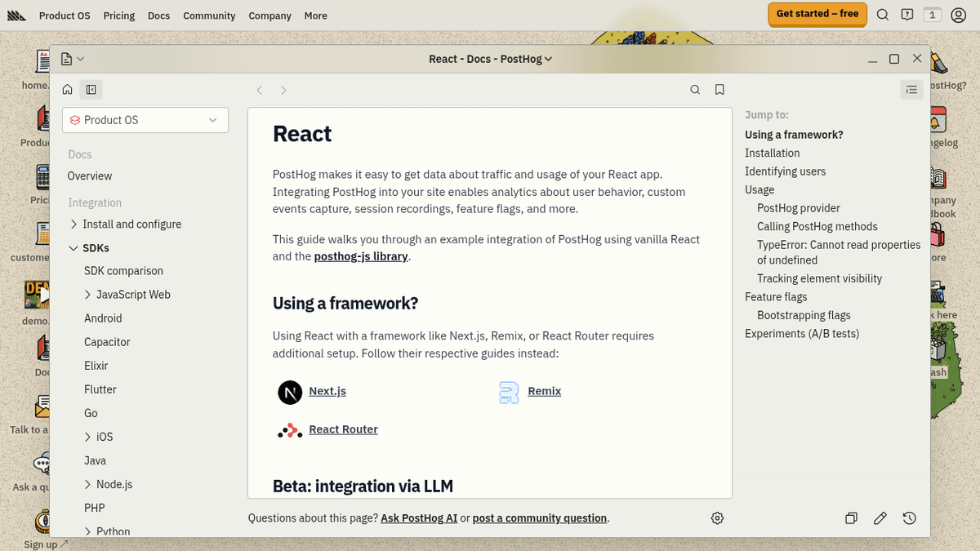
Task: Open the demo desktop icon
Action: (37, 302)
